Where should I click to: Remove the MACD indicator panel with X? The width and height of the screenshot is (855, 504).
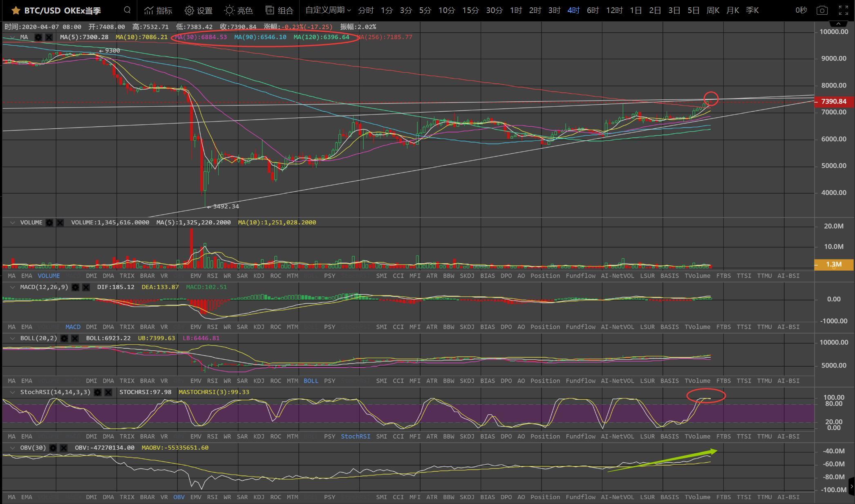(86, 287)
